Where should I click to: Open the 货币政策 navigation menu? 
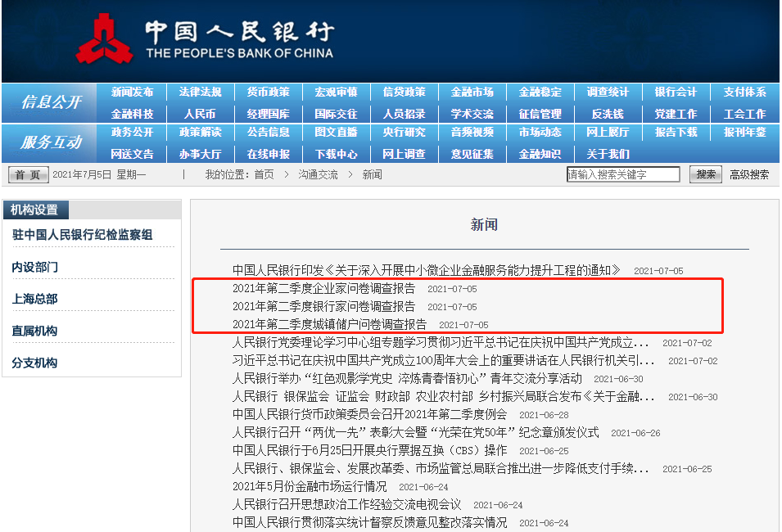[x=268, y=92]
